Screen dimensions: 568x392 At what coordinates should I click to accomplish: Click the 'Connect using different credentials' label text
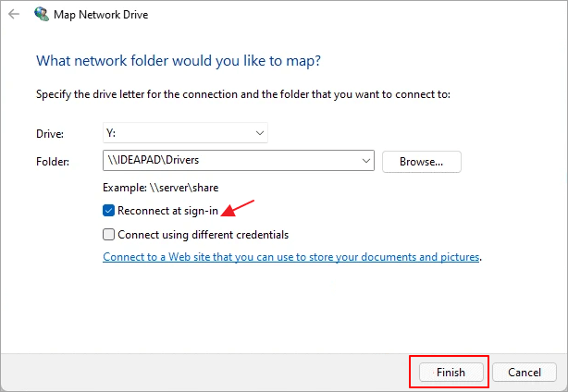click(x=203, y=235)
